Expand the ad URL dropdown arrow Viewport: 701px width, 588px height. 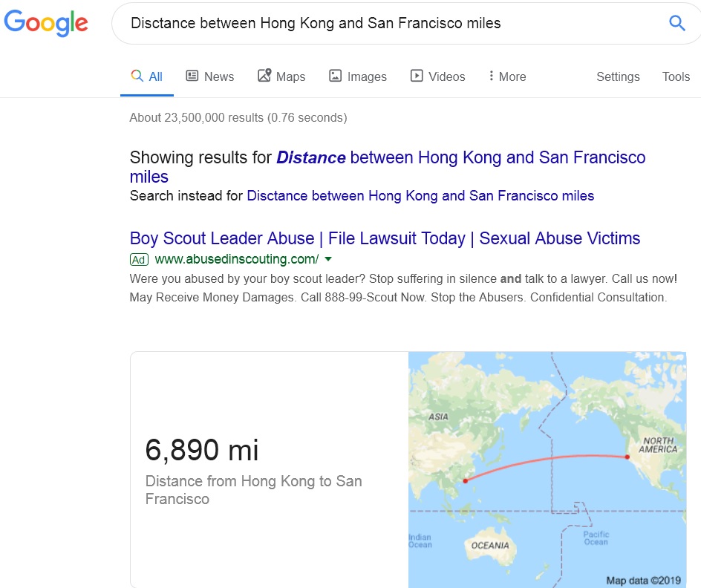coord(328,259)
